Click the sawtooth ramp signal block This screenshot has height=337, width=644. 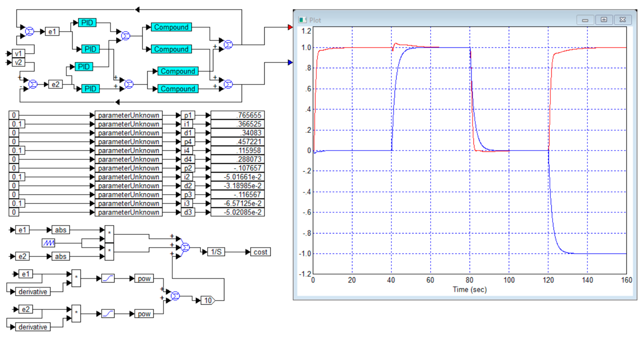point(48,243)
